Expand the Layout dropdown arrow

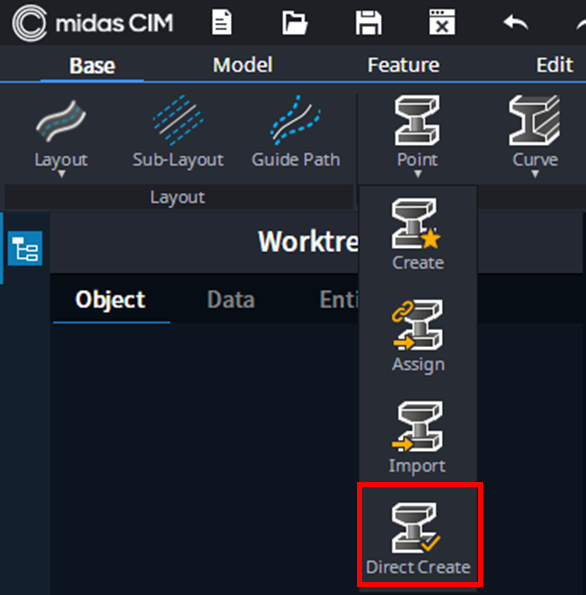(x=61, y=174)
